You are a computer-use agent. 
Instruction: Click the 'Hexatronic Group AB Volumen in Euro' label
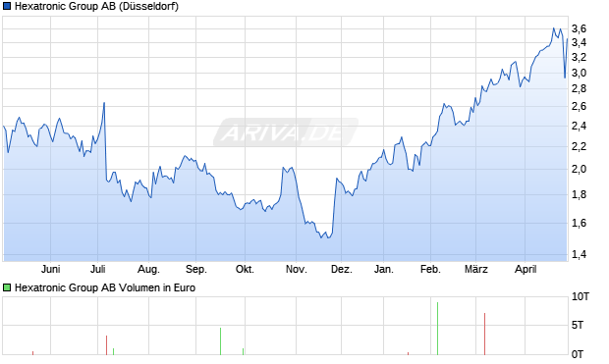pyautogui.click(x=105, y=287)
